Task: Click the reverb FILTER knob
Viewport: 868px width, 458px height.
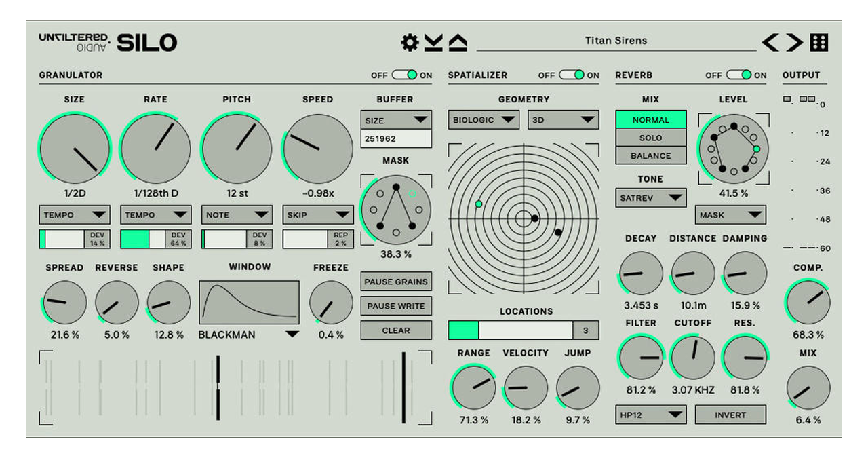Action: (641, 358)
